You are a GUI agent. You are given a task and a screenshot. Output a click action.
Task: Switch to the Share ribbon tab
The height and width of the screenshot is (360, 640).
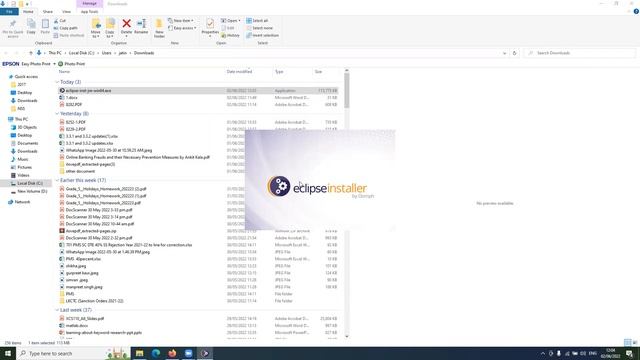point(48,11)
